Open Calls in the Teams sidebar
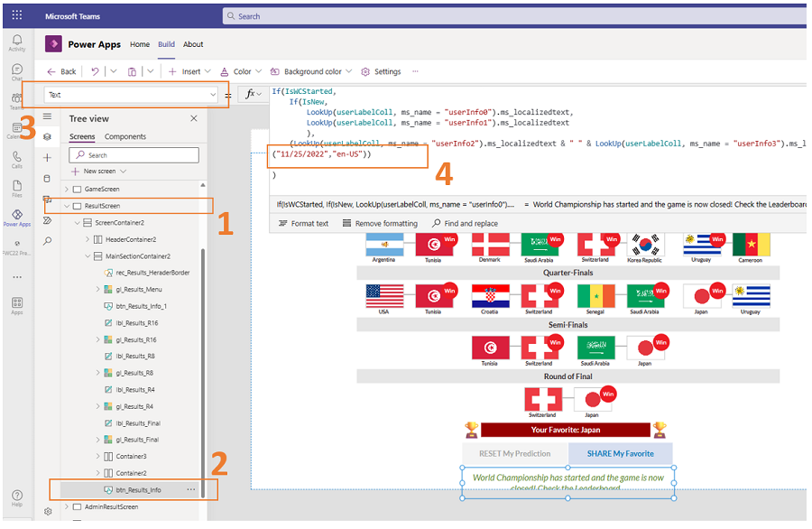The height and width of the screenshot is (529, 812). (16, 160)
